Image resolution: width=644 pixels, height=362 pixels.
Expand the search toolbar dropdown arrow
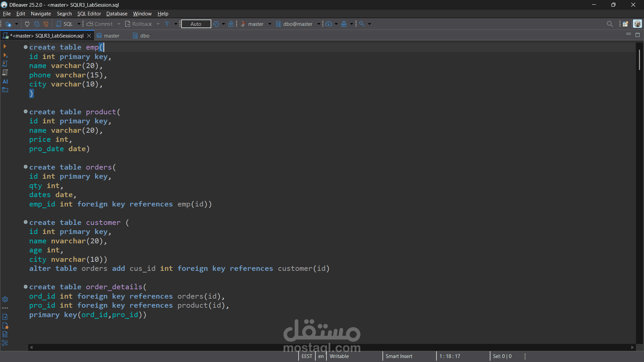coord(369,24)
